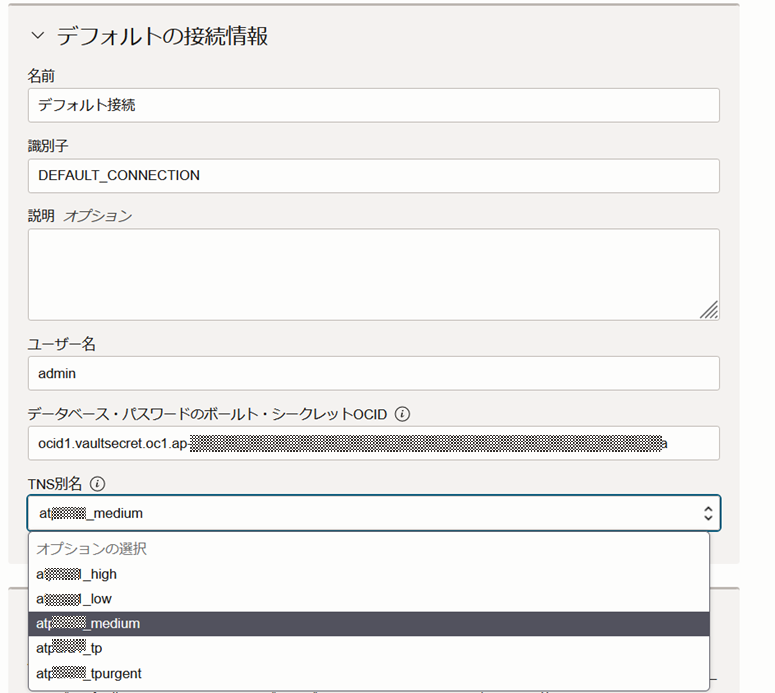Grab the description textarea resize handle
775x693 pixels.
[709, 310]
